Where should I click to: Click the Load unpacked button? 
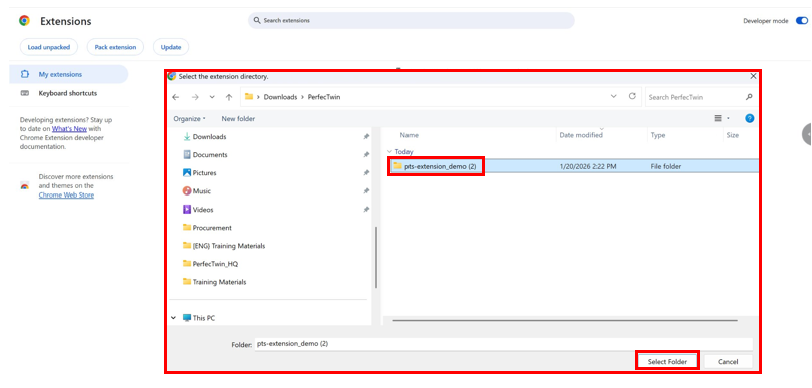pos(49,47)
